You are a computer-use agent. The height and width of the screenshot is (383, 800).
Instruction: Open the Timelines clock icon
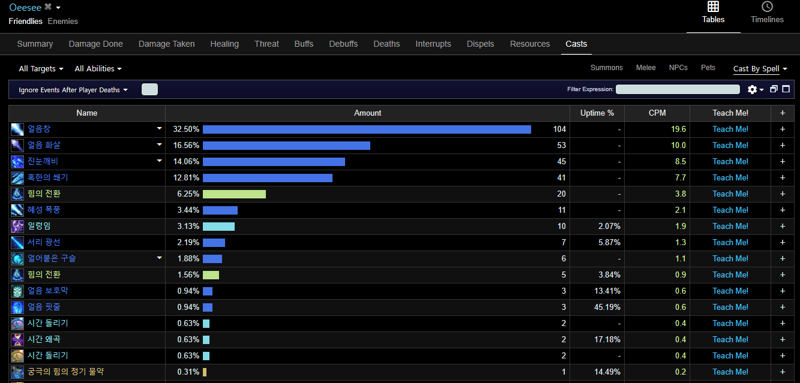tap(767, 7)
